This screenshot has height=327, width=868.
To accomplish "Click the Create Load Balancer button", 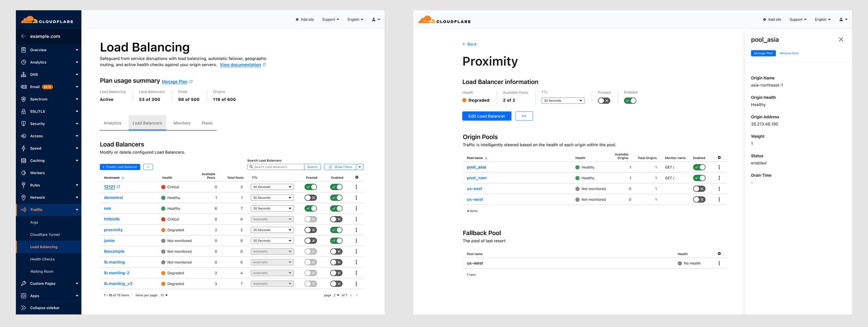I will pos(120,167).
